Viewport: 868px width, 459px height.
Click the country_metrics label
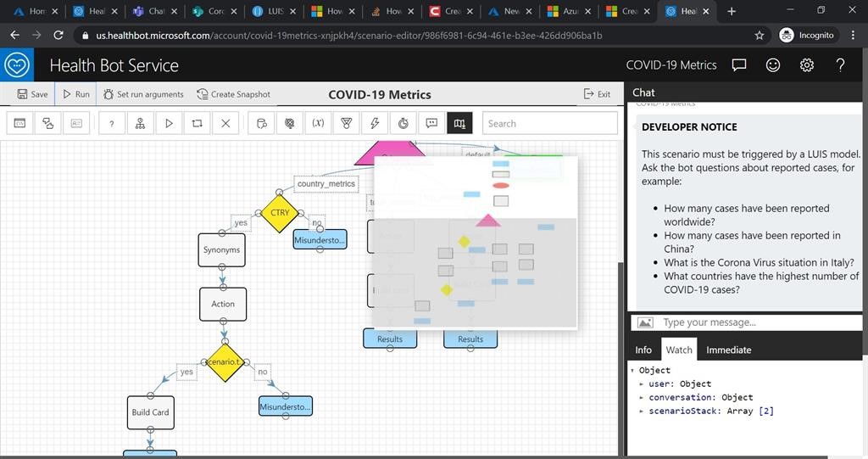click(326, 183)
